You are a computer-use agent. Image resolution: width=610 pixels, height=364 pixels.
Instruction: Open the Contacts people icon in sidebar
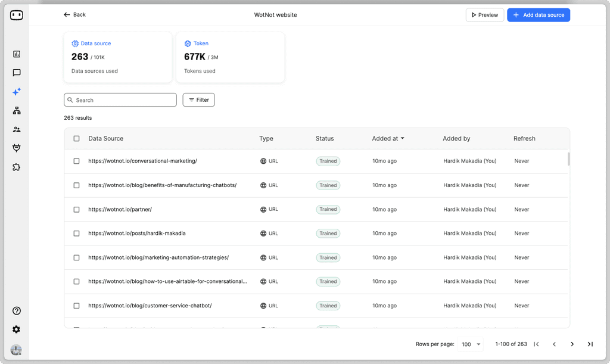16,129
